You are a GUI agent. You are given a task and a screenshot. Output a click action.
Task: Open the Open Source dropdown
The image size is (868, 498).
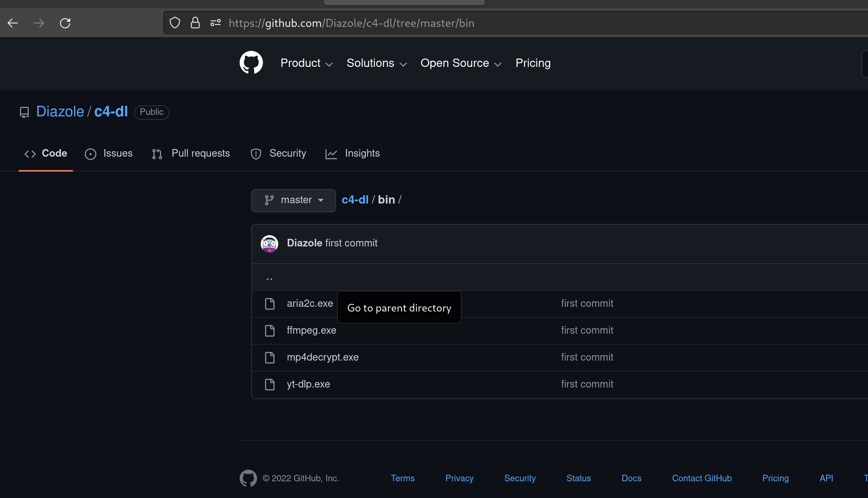tap(461, 63)
